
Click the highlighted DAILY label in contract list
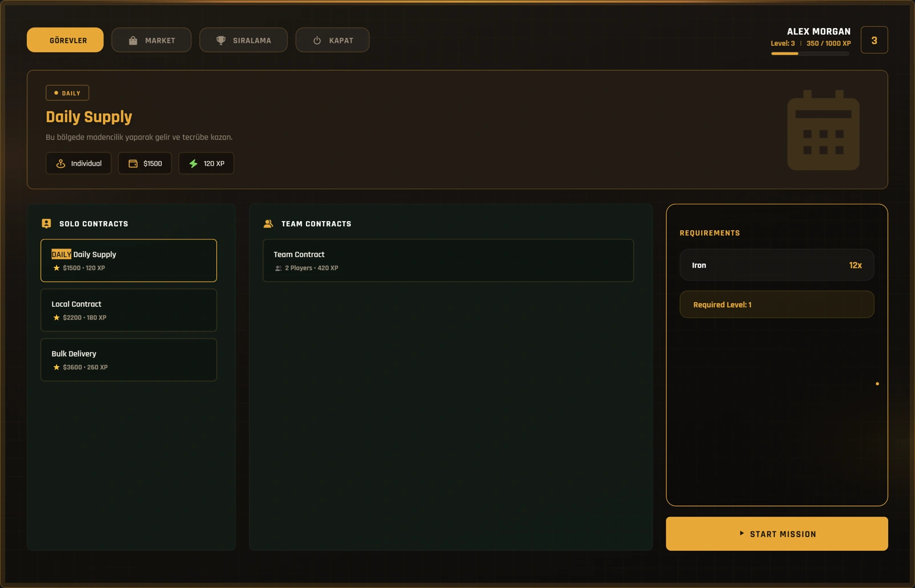[61, 254]
